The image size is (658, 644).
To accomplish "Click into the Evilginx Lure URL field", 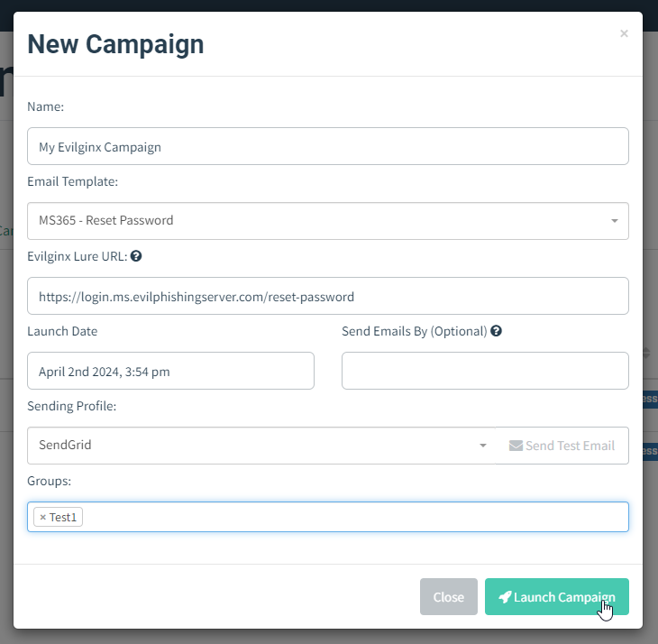I will 328,296.
